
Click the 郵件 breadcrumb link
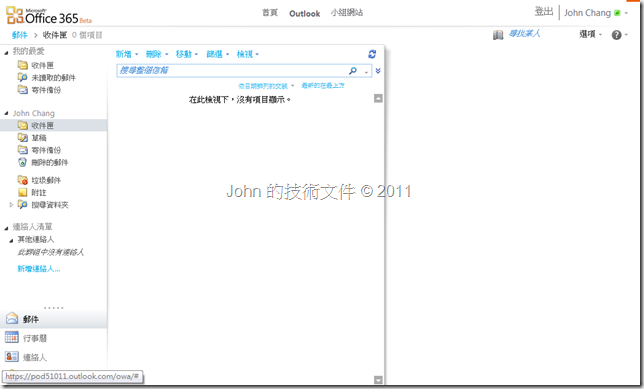20,35
